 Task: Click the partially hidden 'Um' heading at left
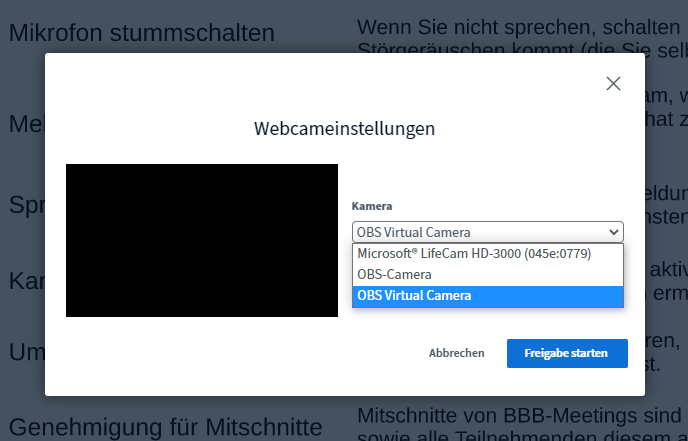pos(25,352)
